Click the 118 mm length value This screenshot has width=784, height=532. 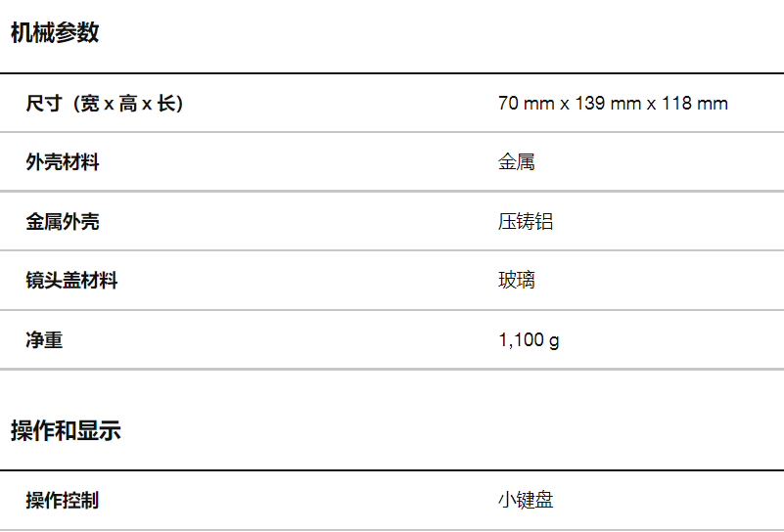[695, 104]
